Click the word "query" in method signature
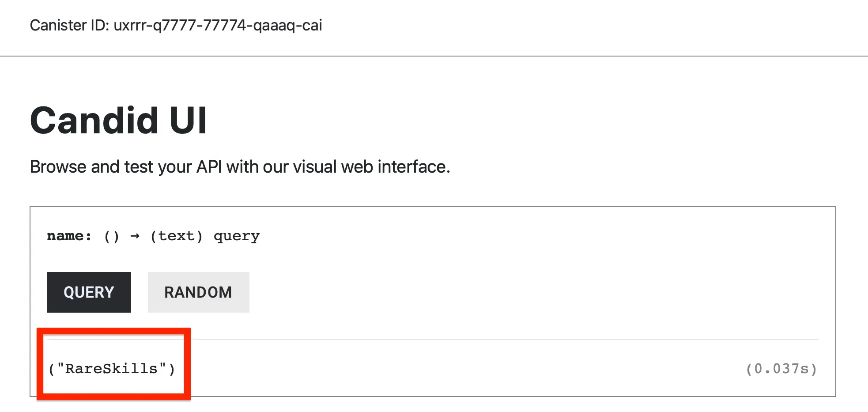868x412 pixels. pyautogui.click(x=237, y=237)
